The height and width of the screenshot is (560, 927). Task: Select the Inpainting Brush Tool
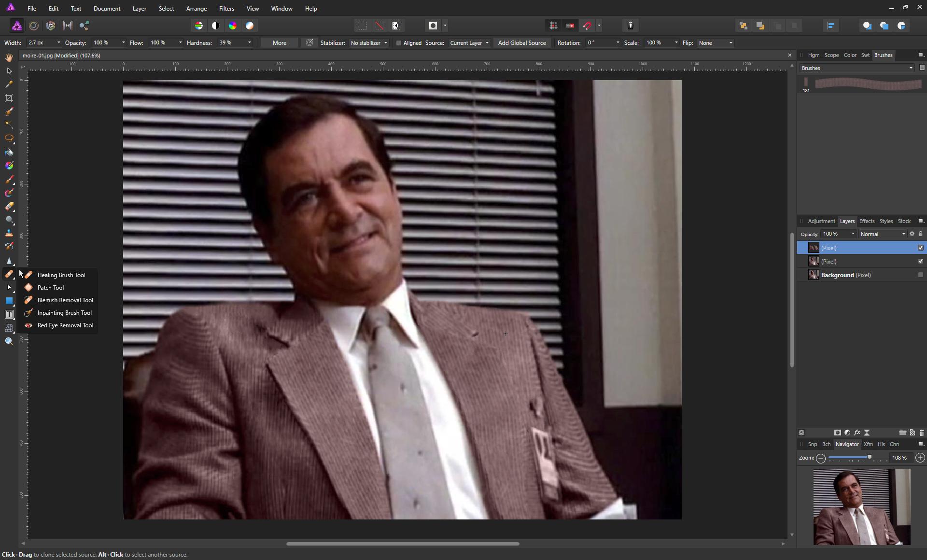pyautogui.click(x=64, y=312)
